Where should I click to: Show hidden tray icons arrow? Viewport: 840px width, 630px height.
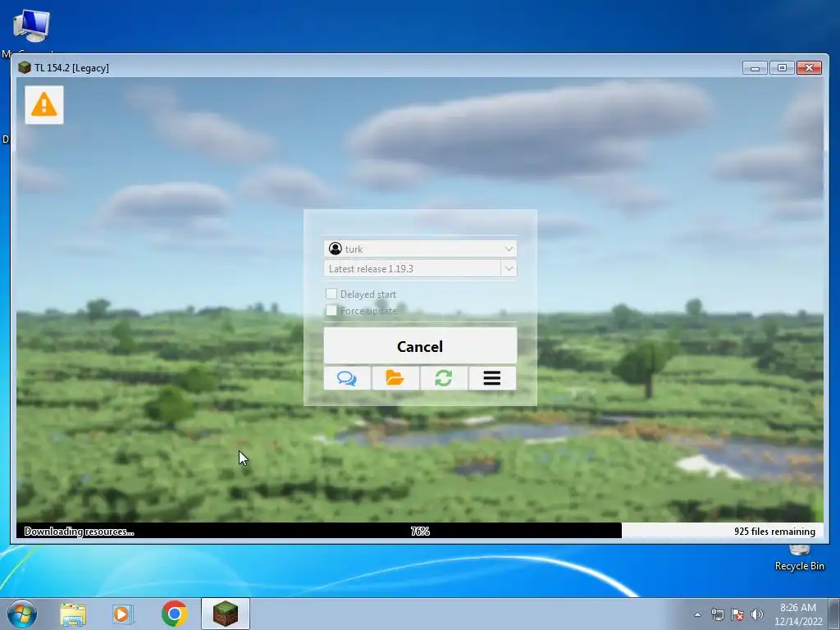tap(697, 614)
